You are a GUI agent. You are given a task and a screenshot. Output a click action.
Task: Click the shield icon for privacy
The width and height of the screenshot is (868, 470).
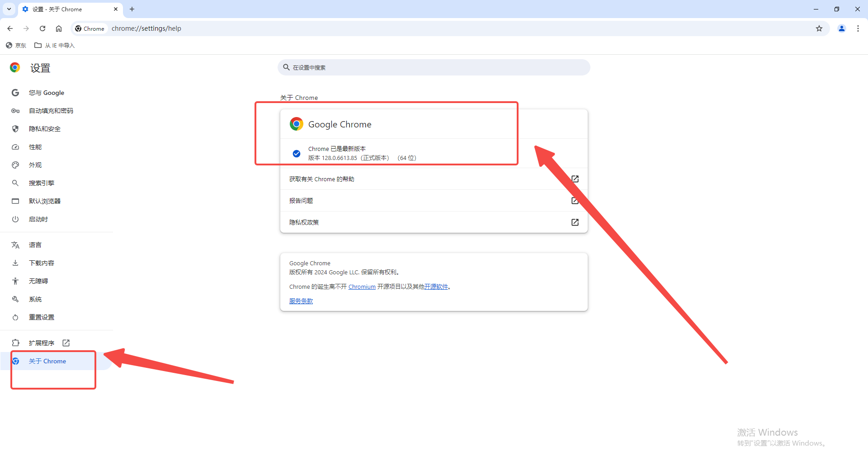(x=15, y=129)
